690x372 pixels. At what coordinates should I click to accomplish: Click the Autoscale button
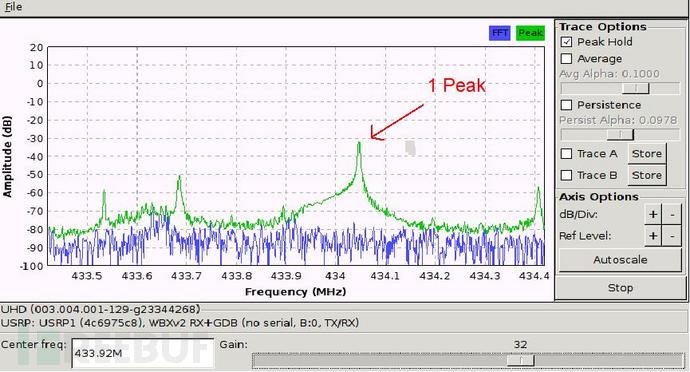pyautogui.click(x=620, y=260)
